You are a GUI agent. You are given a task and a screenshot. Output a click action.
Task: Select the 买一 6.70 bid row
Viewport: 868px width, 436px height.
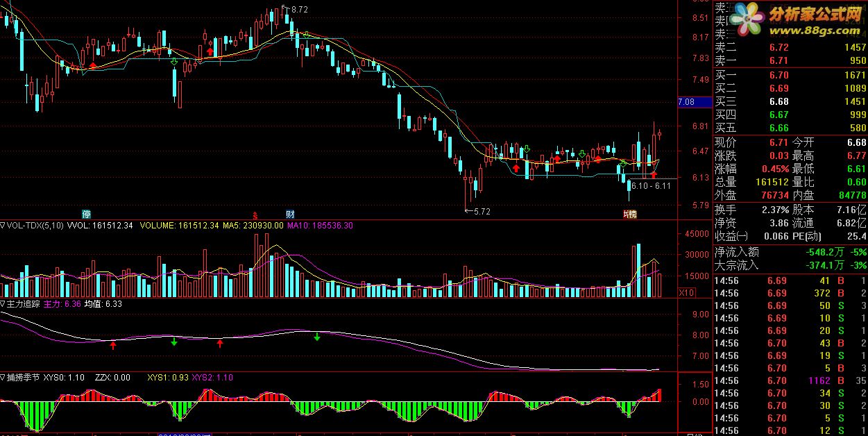[x=790, y=75]
